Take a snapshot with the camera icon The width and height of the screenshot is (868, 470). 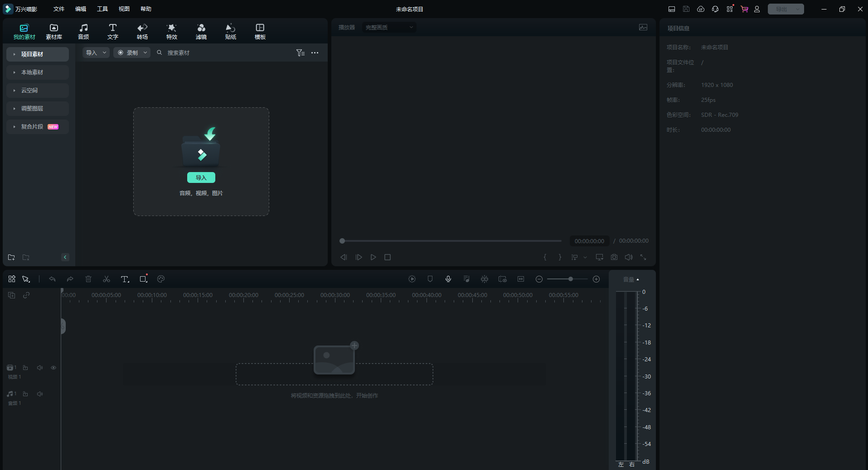(614, 257)
